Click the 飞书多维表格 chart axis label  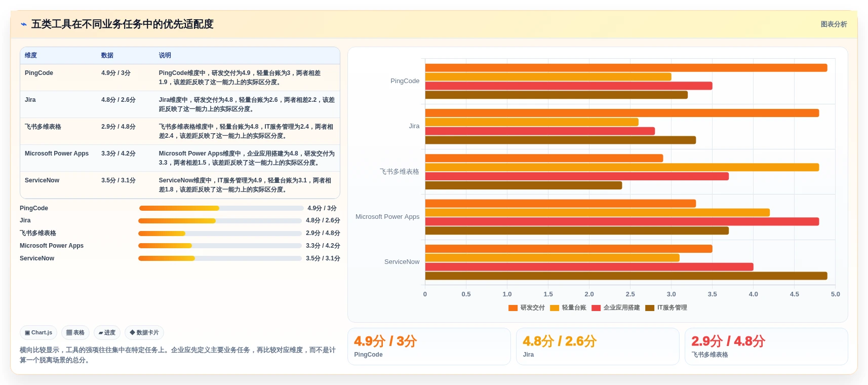400,172
